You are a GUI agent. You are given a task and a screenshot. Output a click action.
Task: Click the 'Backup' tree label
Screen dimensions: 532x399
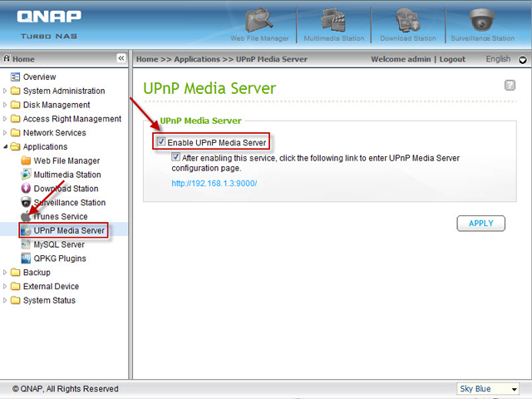37,273
